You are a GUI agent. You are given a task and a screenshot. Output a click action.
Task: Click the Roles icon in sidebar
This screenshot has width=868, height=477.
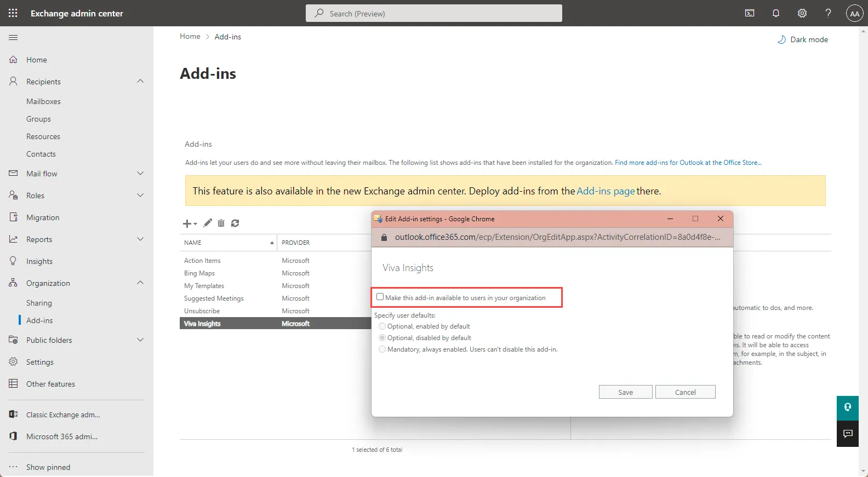tap(13, 196)
